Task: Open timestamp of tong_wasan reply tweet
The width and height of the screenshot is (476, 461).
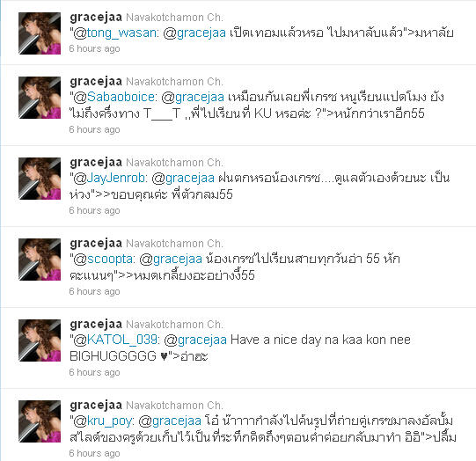Action: (x=94, y=48)
